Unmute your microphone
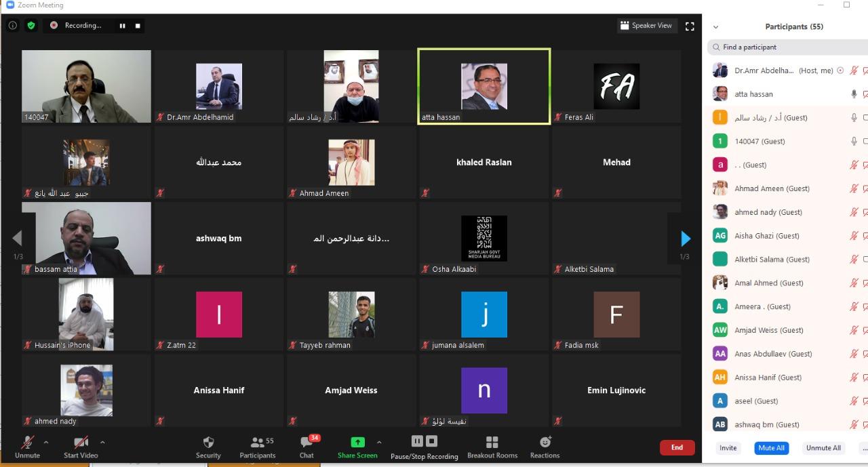The width and height of the screenshot is (868, 467). tap(27, 443)
